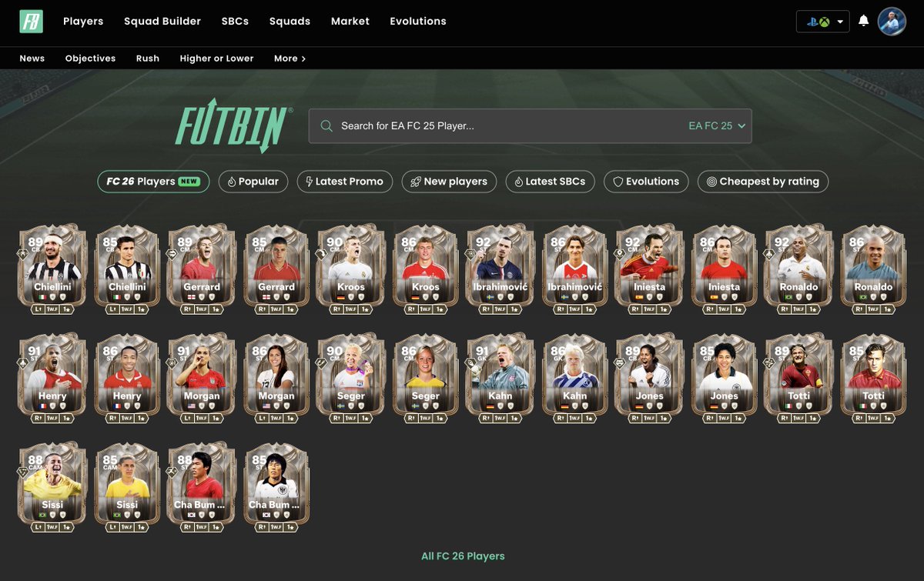This screenshot has width=924, height=581.
Task: Open the Players menu
Action: click(83, 22)
